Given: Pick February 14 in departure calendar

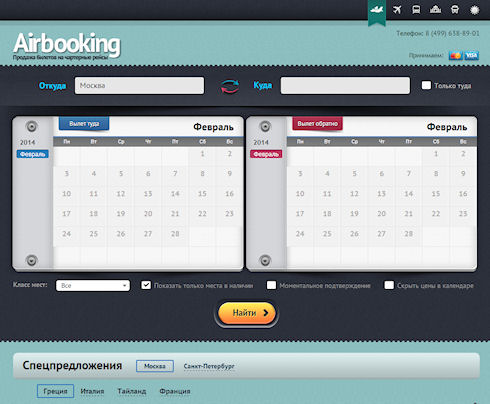Looking at the screenshot, I should (175, 194).
